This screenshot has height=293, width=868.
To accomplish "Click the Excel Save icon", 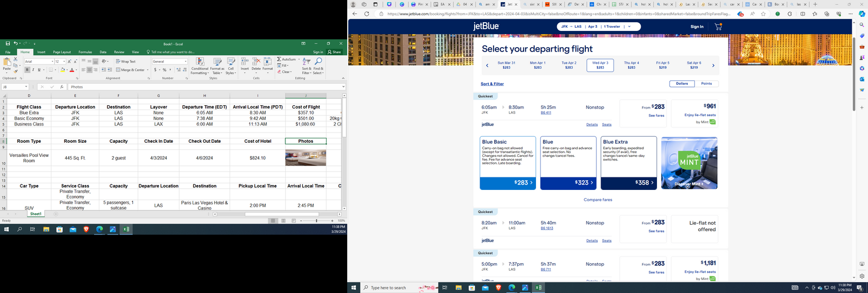I will tap(8, 43).
